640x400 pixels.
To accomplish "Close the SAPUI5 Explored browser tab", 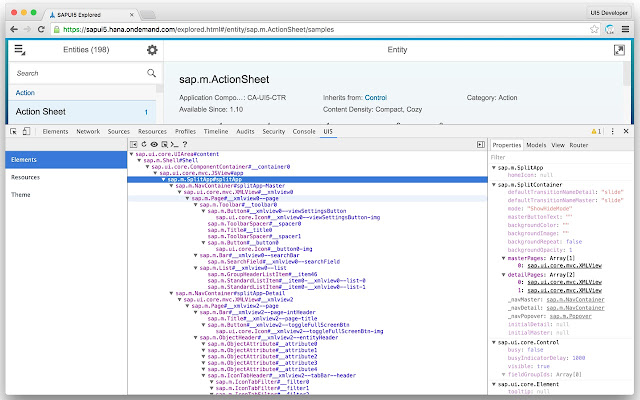I will [131, 15].
